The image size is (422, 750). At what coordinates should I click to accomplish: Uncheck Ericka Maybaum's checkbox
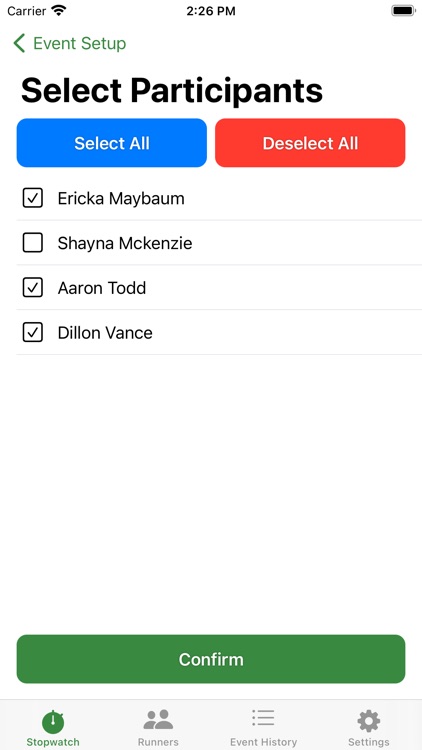coord(33,198)
